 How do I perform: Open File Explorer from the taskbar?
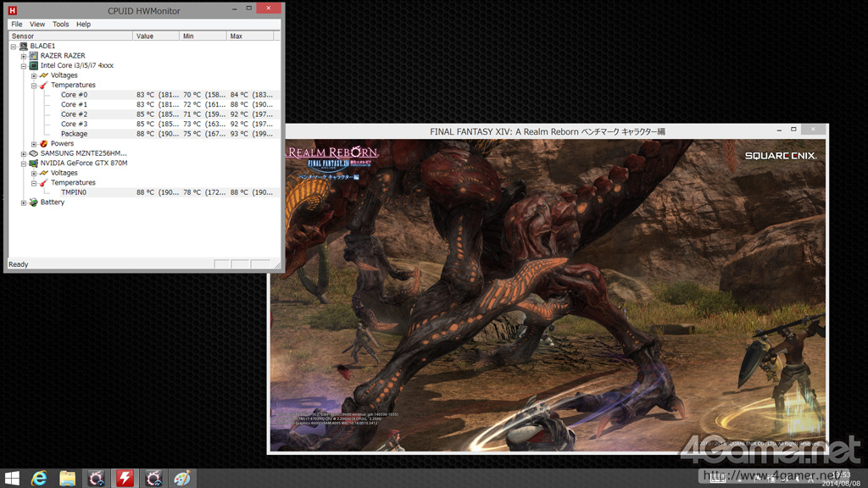click(68, 479)
